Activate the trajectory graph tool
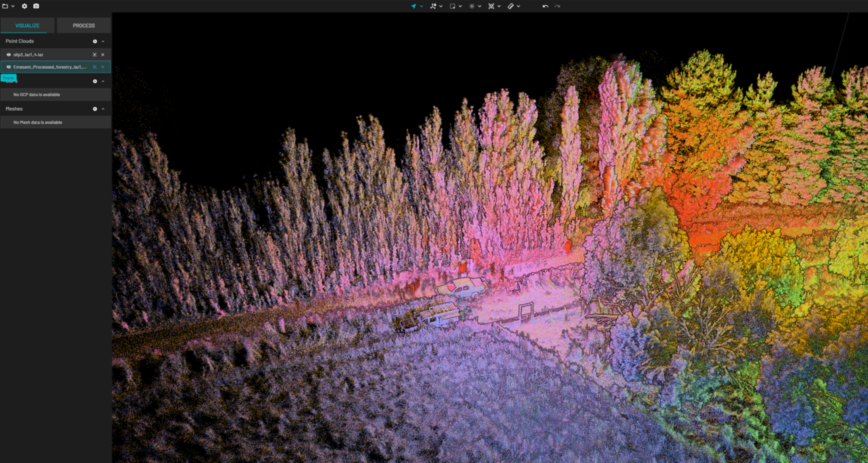The image size is (868, 463). (x=433, y=6)
